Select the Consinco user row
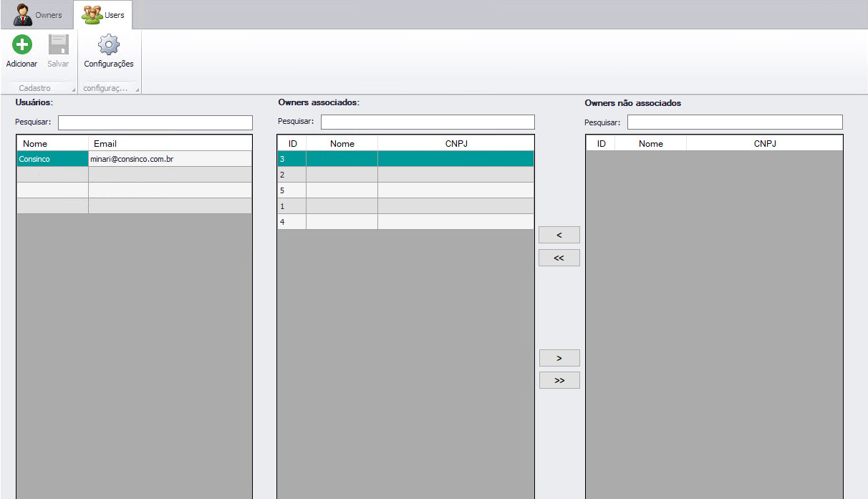This screenshot has width=868, height=499. tap(135, 159)
